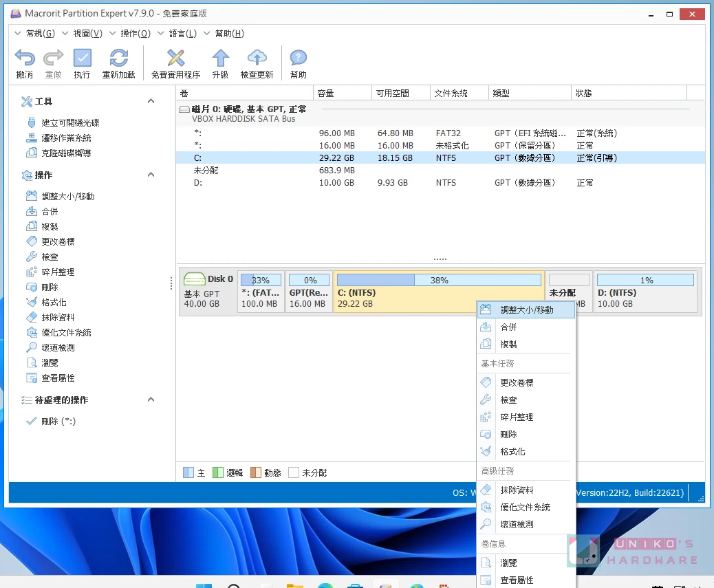Choose 調整大小/移動 in the context menu
This screenshot has height=588, width=714.
(x=526, y=310)
